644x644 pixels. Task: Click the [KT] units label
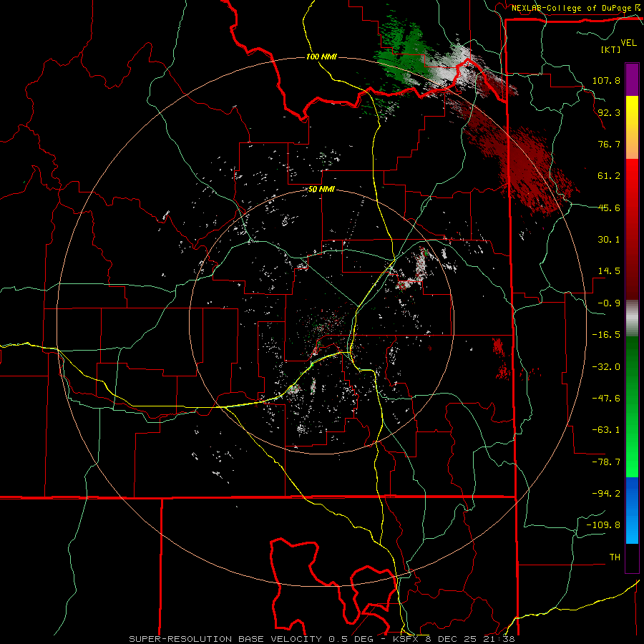click(x=610, y=49)
